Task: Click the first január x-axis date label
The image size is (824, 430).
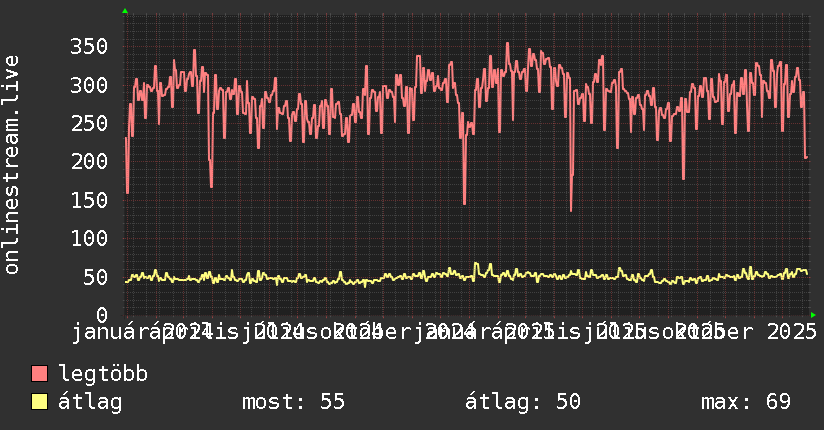Action: coord(110,333)
